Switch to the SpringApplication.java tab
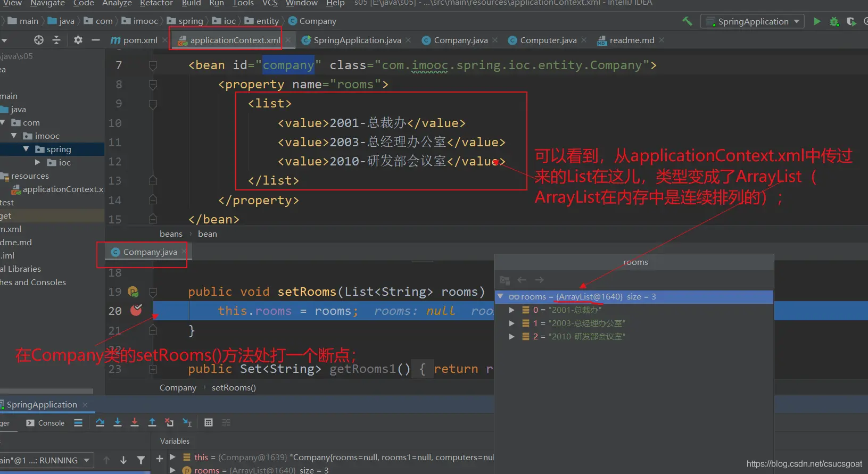The image size is (868, 474). pyautogui.click(x=357, y=40)
